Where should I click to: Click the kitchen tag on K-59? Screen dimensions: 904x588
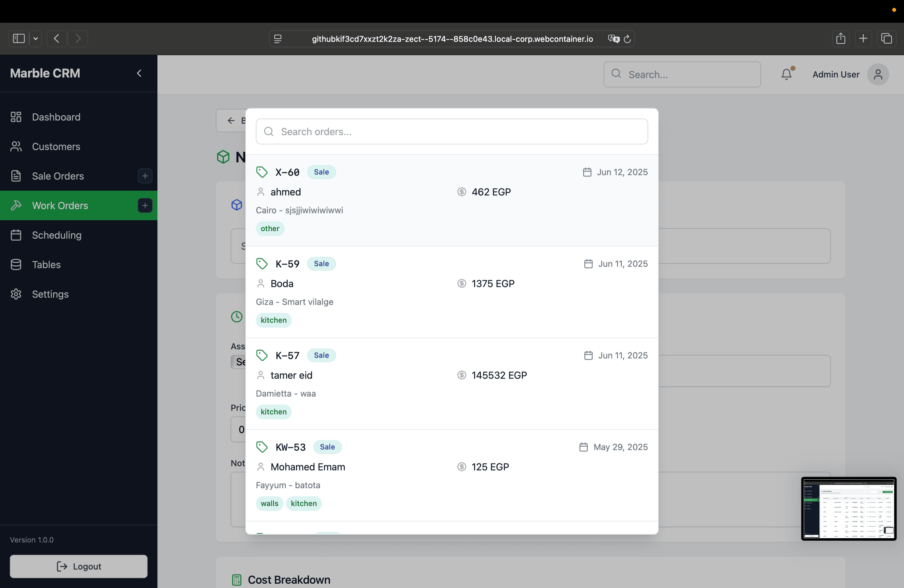point(273,320)
